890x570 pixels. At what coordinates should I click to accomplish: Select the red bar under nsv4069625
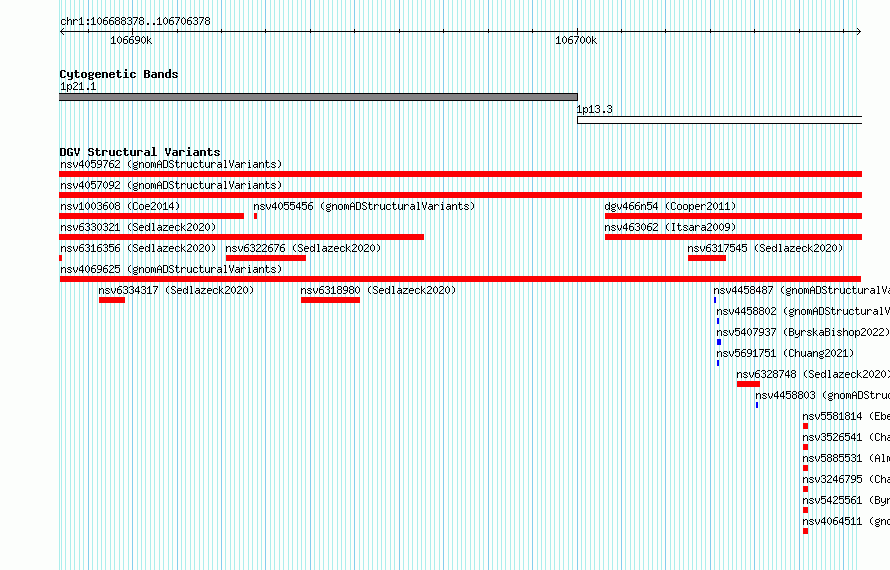coord(460,279)
